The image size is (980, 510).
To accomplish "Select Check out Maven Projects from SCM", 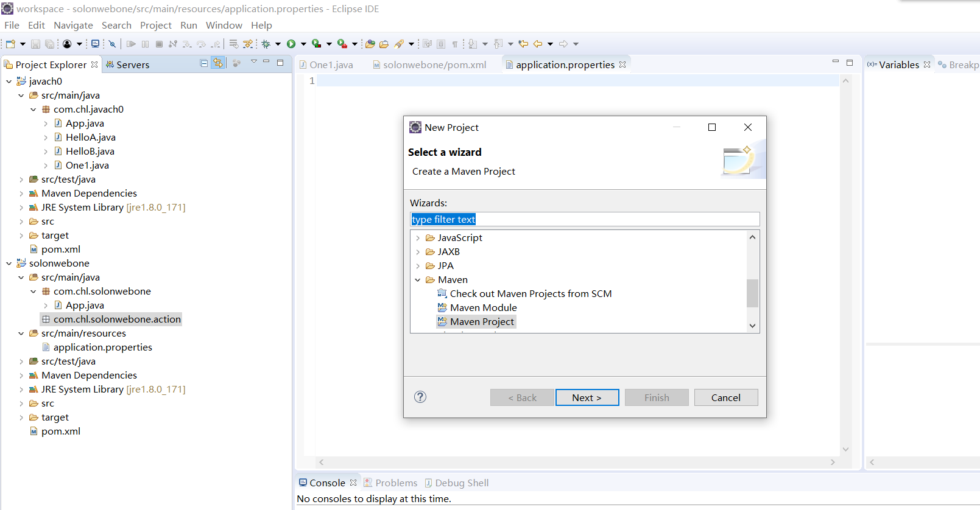I will click(x=524, y=294).
